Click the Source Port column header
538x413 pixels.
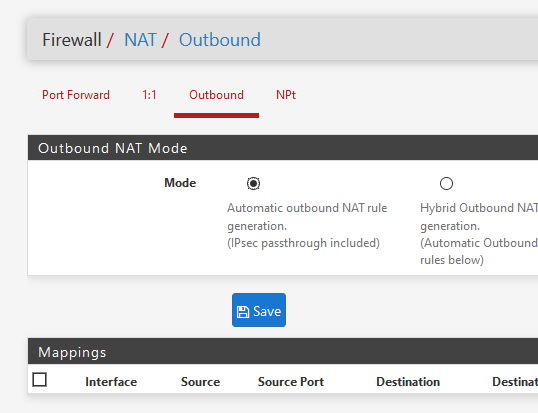(291, 382)
